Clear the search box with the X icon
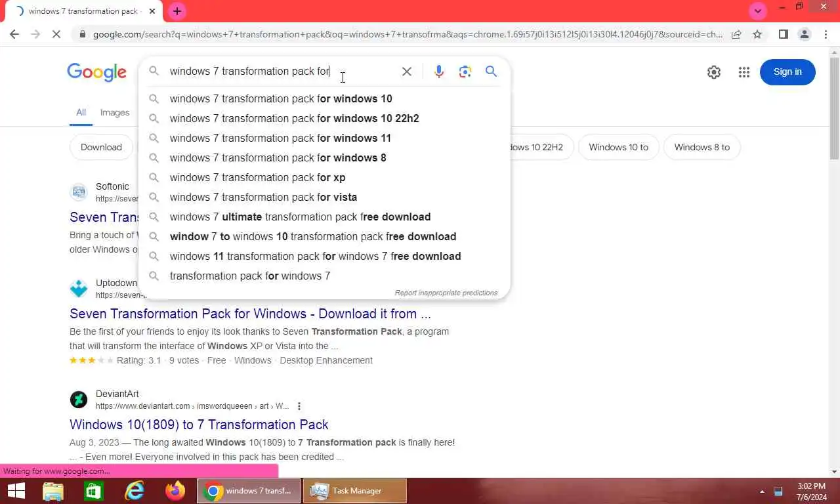Screen dimensions: 840x504 click(407, 72)
